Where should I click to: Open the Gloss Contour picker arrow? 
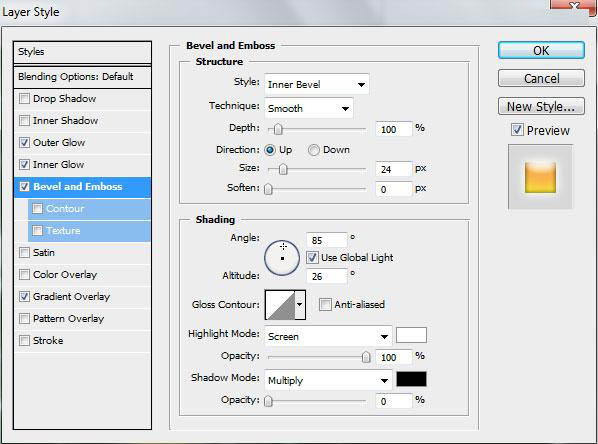[x=300, y=305]
